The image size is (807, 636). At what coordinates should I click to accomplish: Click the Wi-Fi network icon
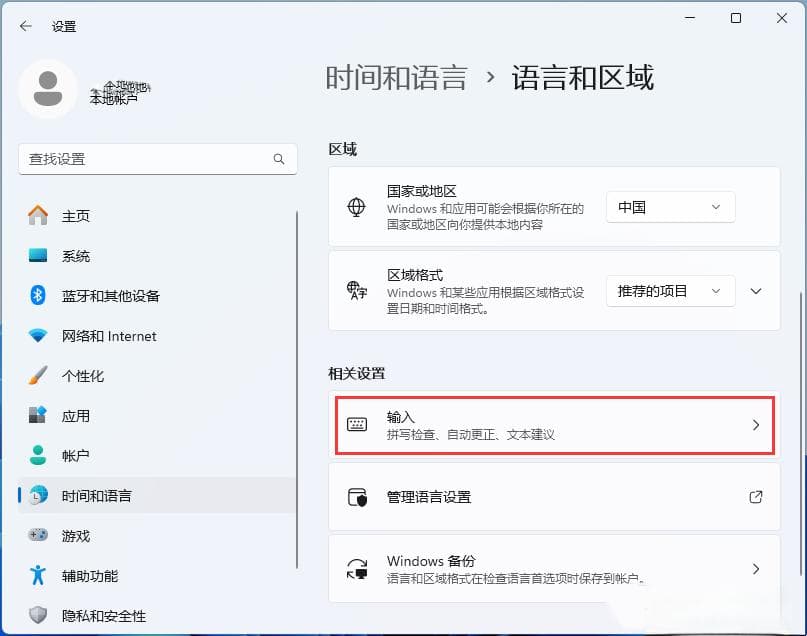click(x=38, y=335)
